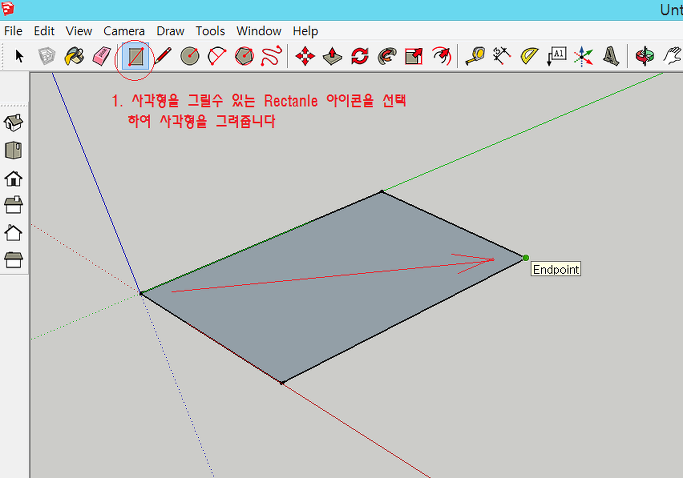Screen dimensions: 683x478
Task: Open the Window menu
Action: pyautogui.click(x=259, y=31)
